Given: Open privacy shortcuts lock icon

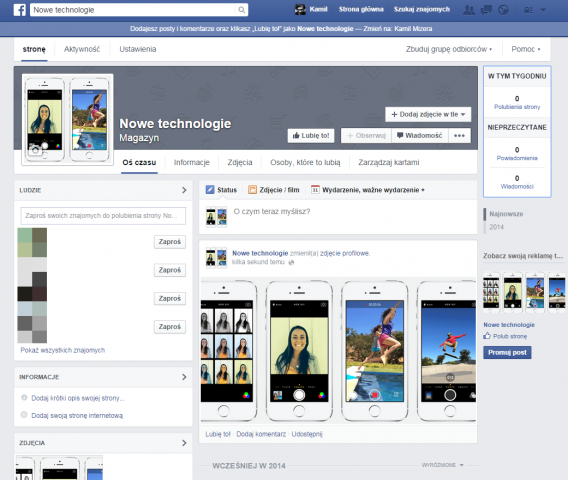Looking at the screenshot, I should coord(528,10).
